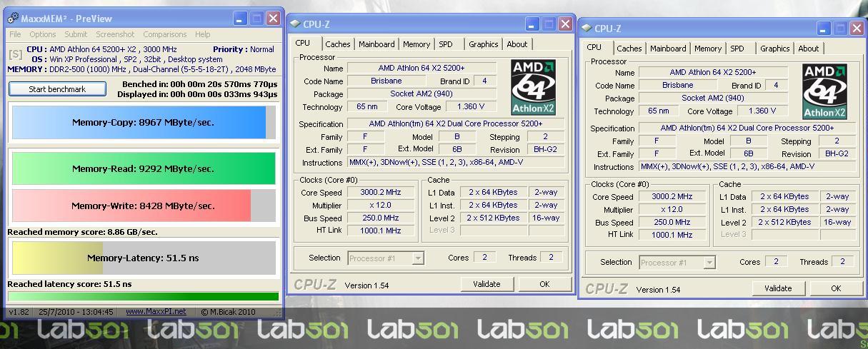Switch to Mainboard tab in left CPU-Z
The image size is (868, 349).
pos(376,44)
